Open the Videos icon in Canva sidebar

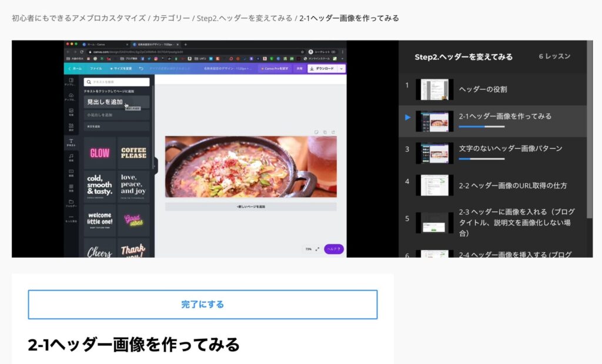coord(71,173)
